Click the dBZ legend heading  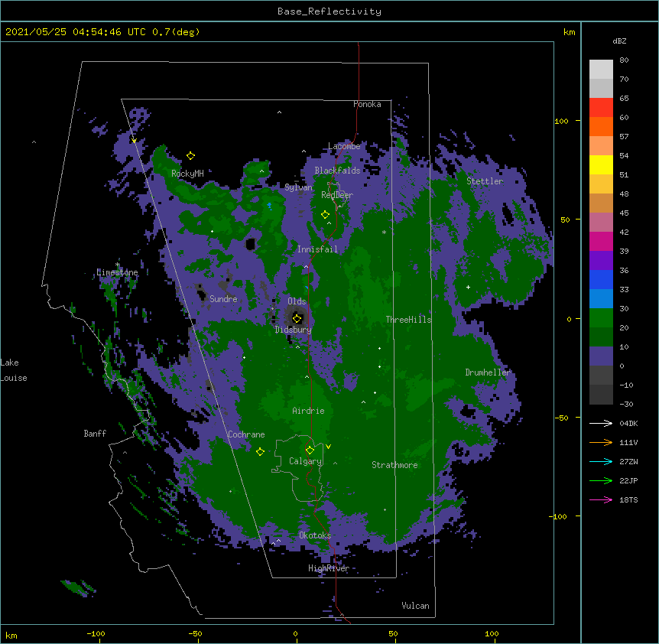pyautogui.click(x=619, y=41)
